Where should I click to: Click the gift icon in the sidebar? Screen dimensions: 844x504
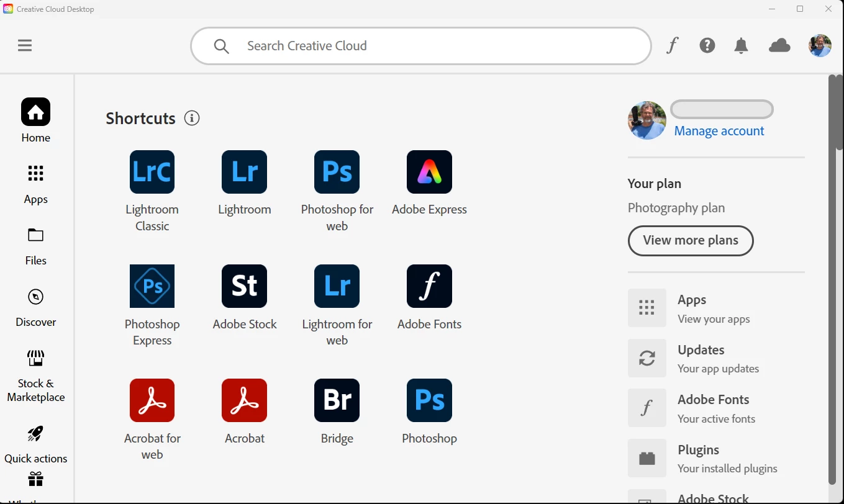(36, 479)
